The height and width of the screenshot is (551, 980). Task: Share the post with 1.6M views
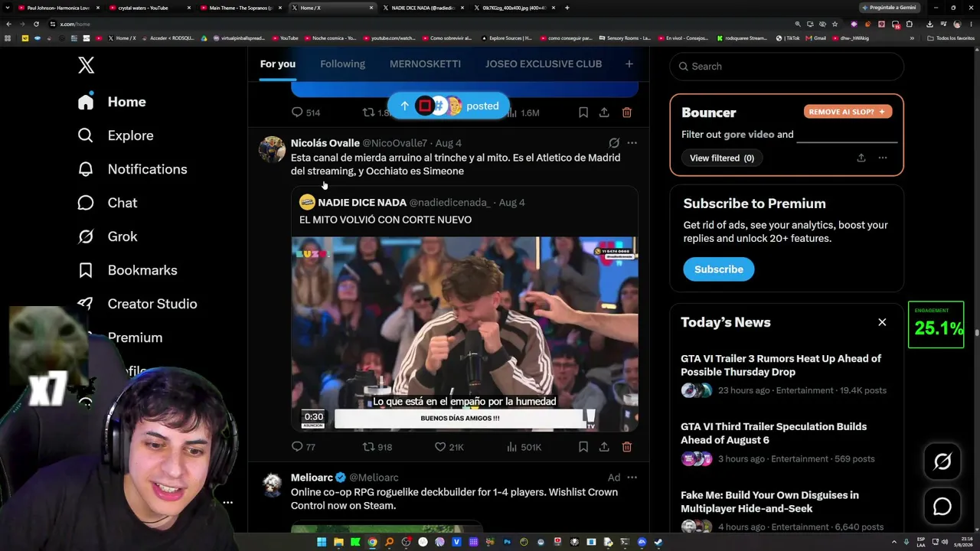tap(604, 112)
